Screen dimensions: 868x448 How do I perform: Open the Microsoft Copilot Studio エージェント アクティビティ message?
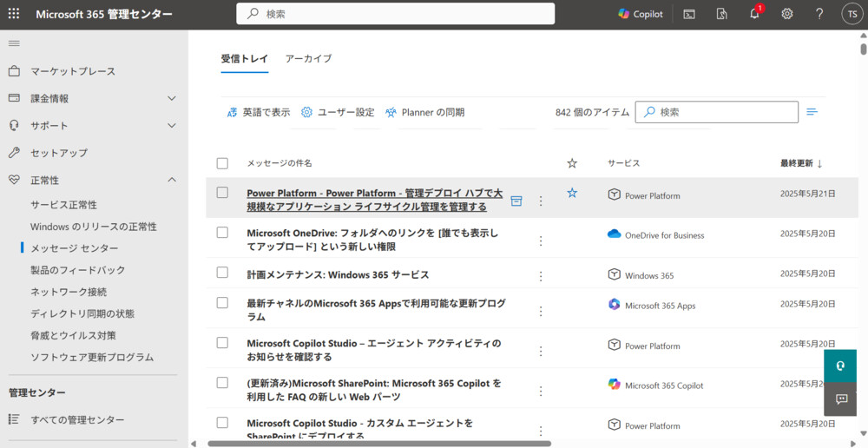374,350
